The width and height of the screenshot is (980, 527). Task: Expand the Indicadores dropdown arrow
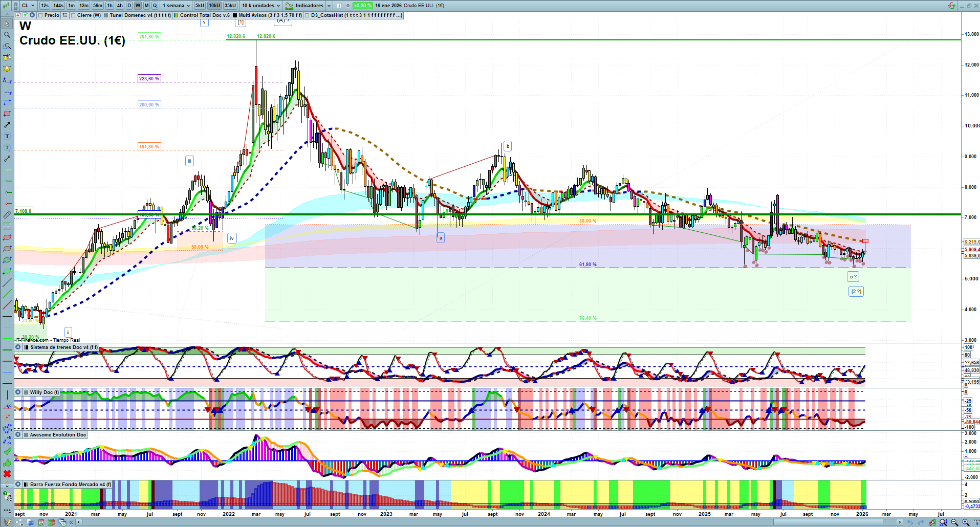(329, 6)
